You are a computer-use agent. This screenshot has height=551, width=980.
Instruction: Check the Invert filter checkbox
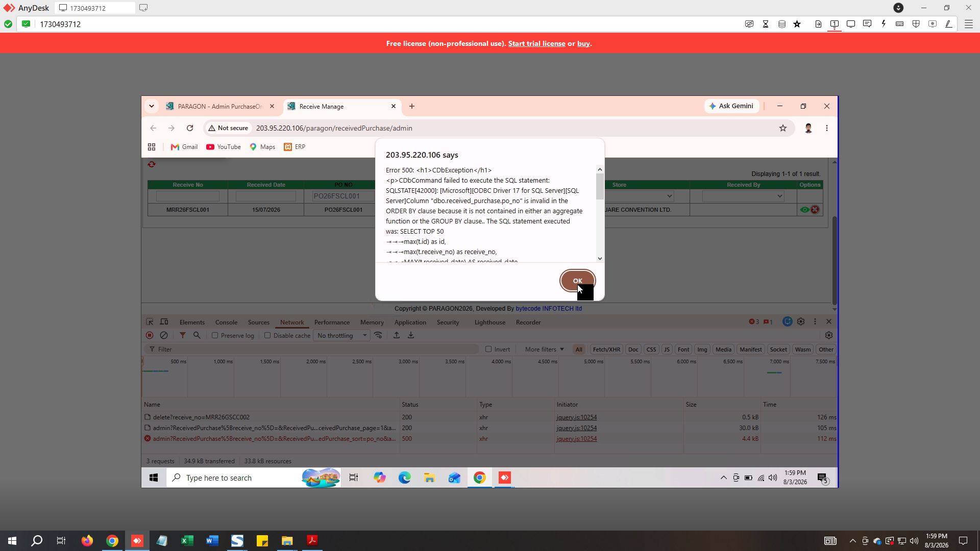point(488,349)
